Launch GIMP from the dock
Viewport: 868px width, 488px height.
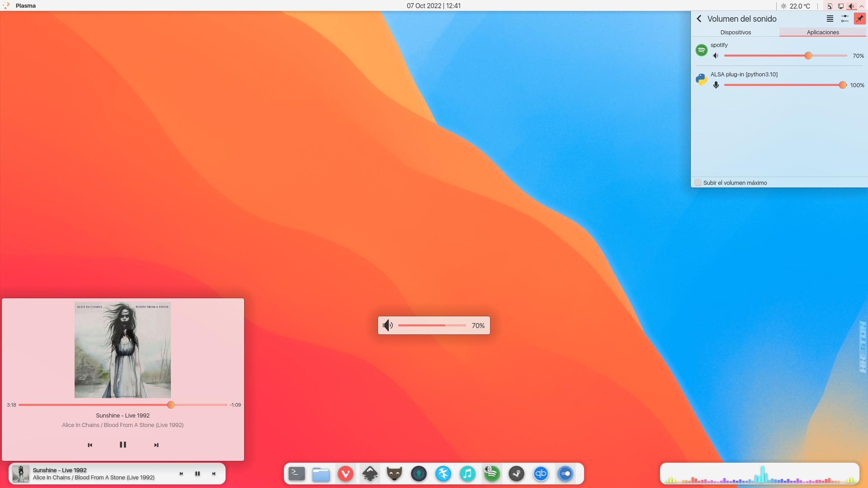[x=394, y=474]
